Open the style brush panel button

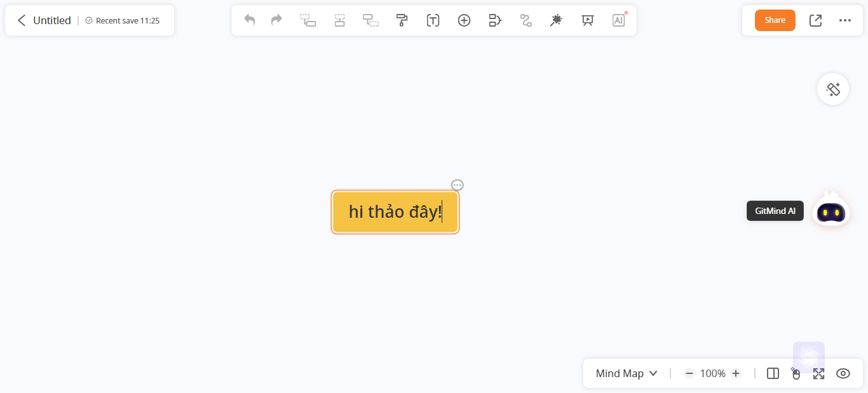click(x=833, y=89)
